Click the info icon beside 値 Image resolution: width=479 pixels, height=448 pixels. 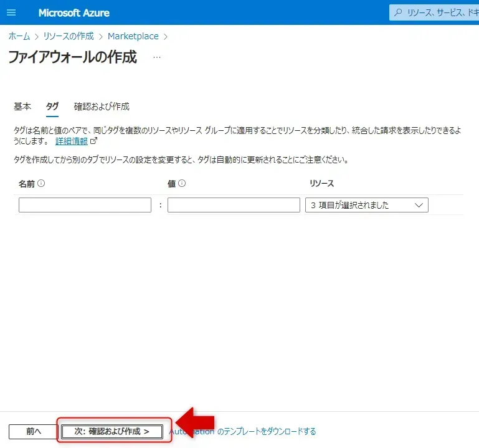tap(182, 184)
